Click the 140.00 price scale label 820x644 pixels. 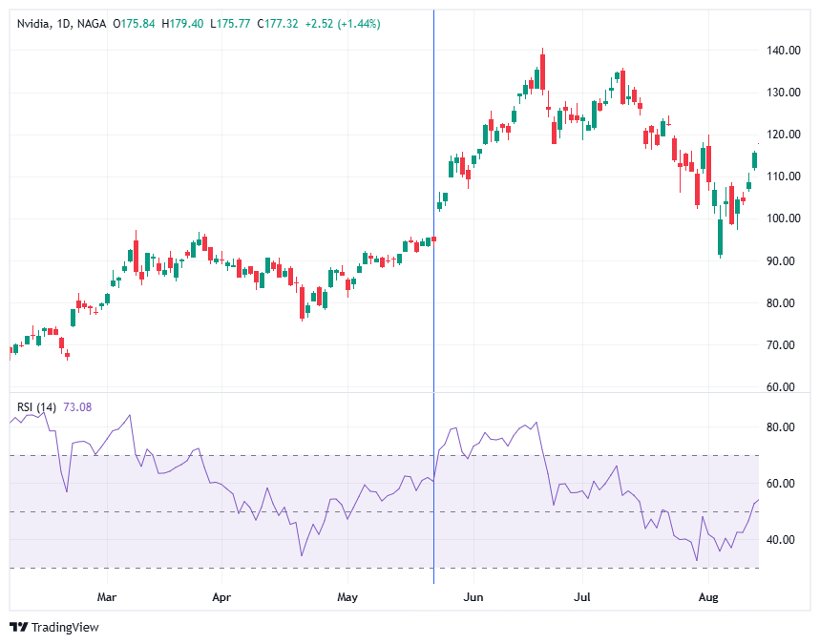[x=784, y=51]
